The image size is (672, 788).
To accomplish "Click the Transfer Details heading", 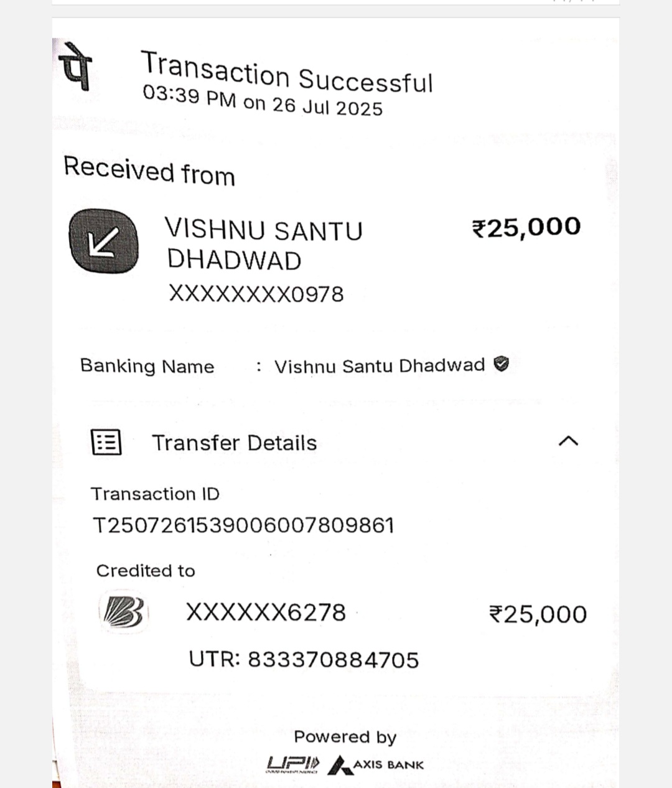I will coord(235,443).
